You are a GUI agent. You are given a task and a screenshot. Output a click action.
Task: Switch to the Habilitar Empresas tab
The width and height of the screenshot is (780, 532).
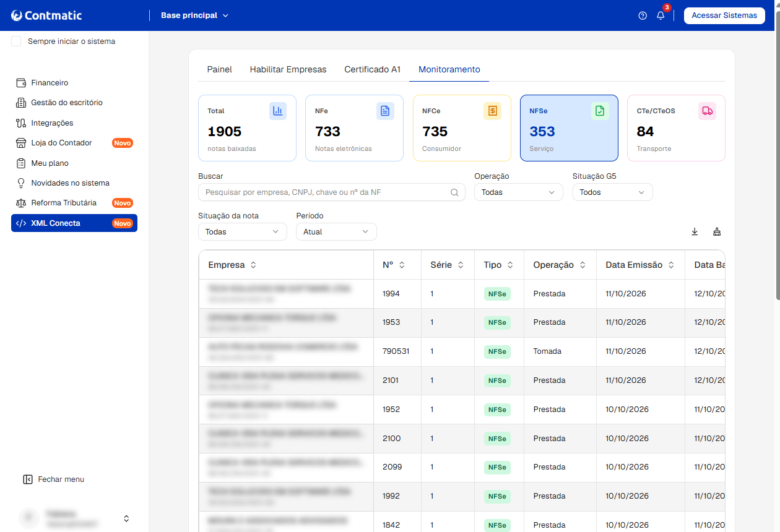coord(288,69)
